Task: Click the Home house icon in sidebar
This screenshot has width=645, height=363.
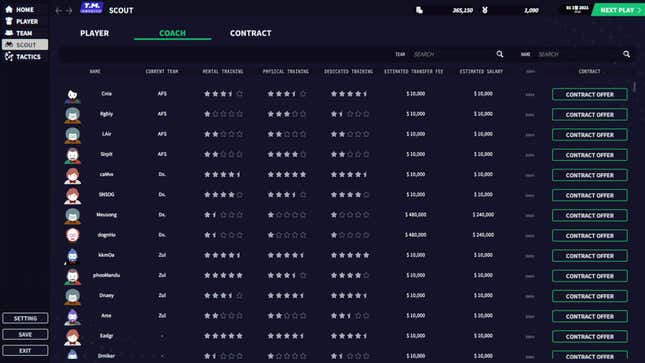Action: coord(9,9)
